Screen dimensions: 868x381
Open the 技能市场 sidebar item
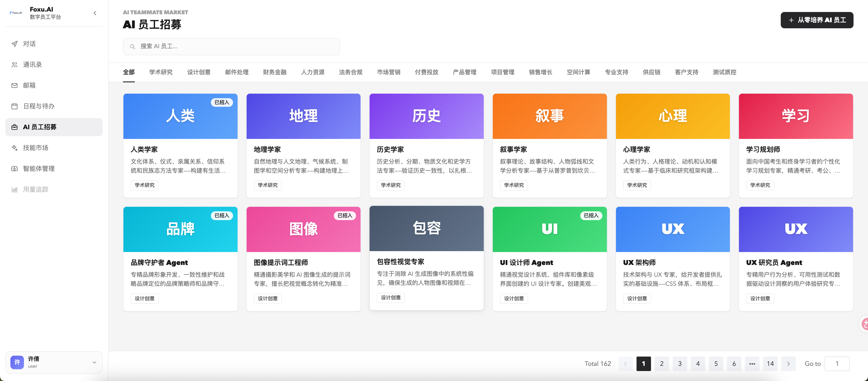point(54,148)
